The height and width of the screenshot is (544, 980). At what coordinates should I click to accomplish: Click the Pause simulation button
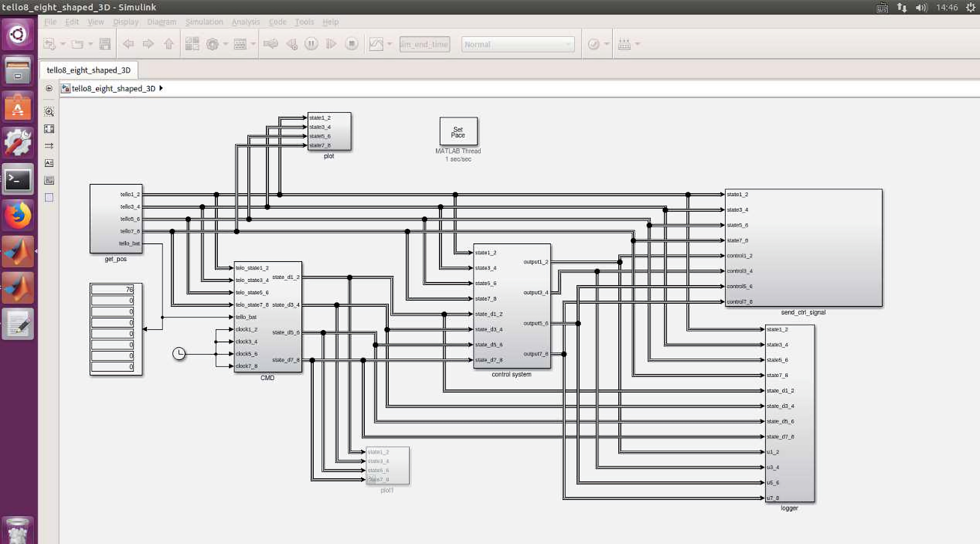311,44
